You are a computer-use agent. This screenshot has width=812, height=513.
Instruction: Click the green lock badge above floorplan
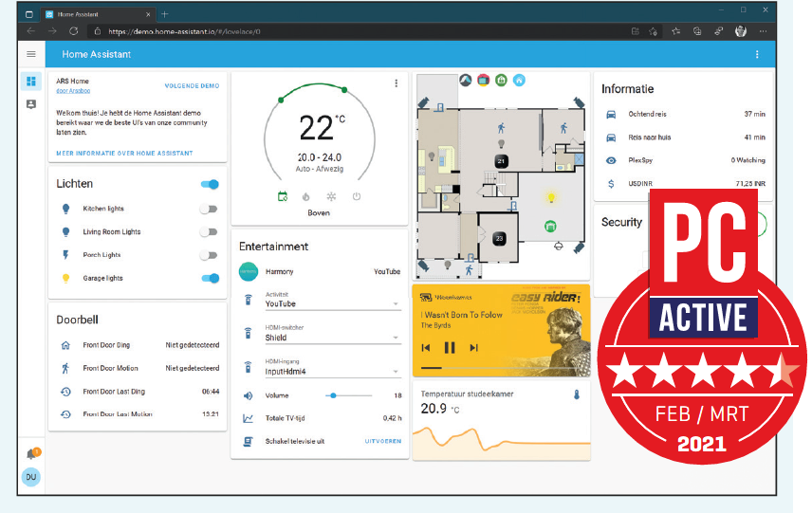coord(501,80)
